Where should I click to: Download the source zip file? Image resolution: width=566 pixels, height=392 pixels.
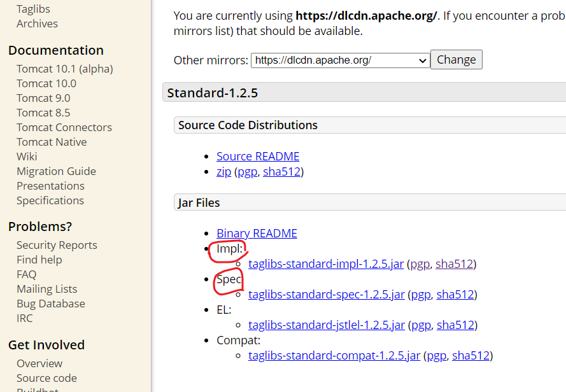click(224, 172)
